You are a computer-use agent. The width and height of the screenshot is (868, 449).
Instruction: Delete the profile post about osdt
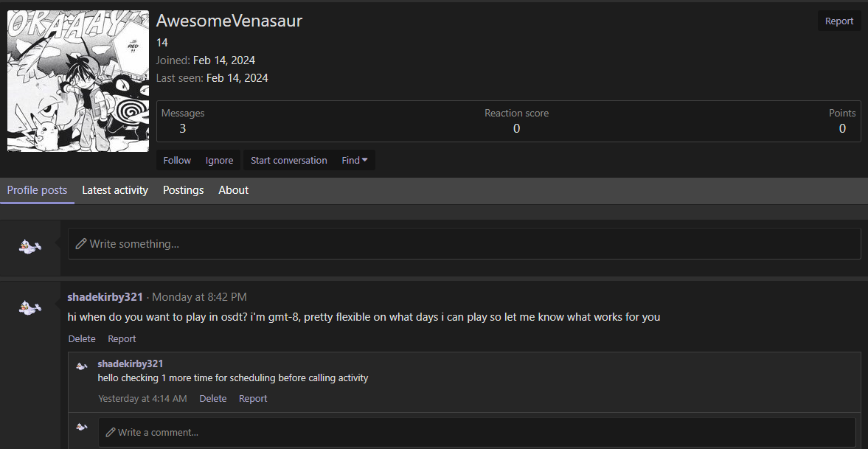[x=82, y=339]
